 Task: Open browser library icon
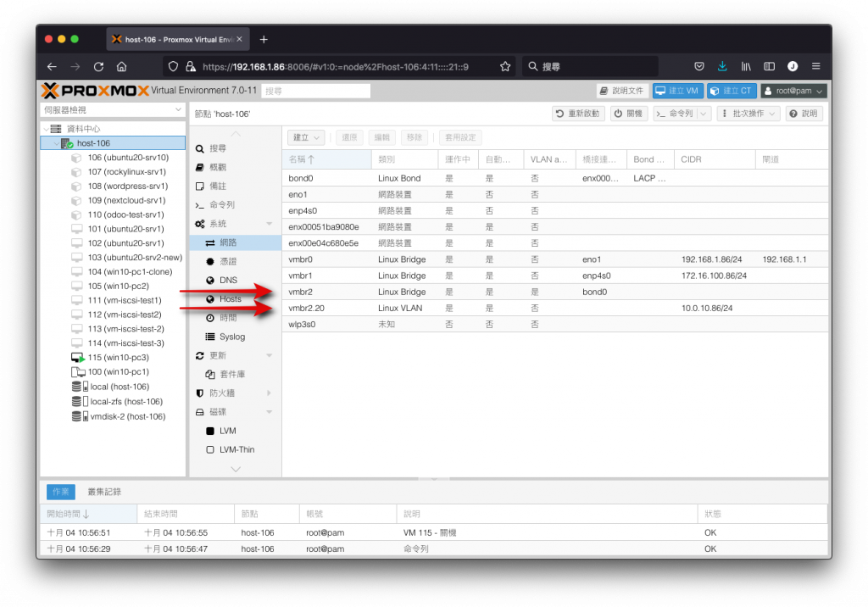click(746, 66)
